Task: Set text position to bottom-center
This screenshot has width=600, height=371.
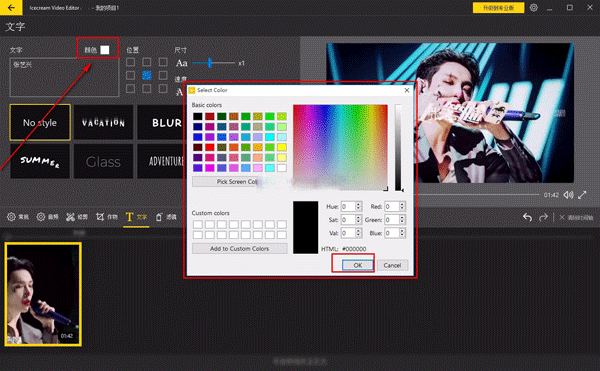Action: pos(147,89)
